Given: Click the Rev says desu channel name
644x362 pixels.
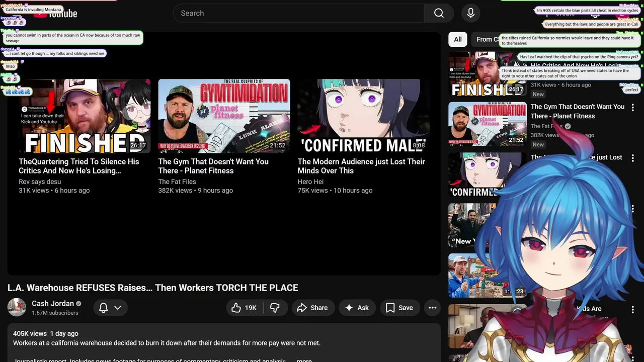Looking at the screenshot, I should [x=40, y=182].
